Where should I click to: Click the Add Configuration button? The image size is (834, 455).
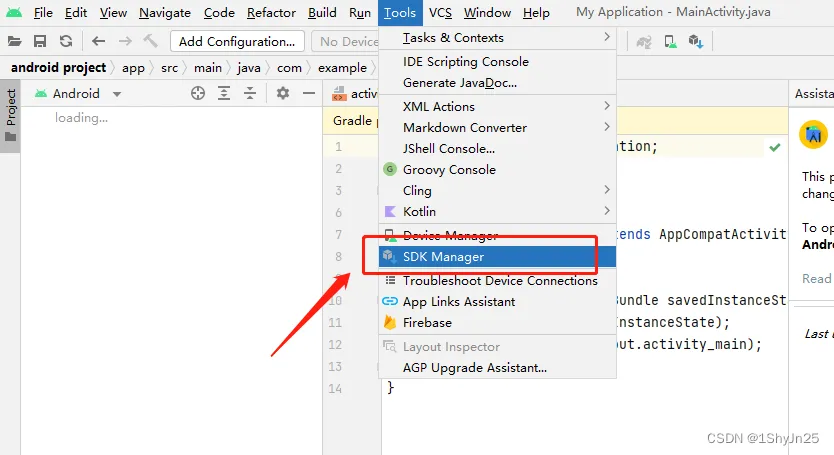(237, 42)
